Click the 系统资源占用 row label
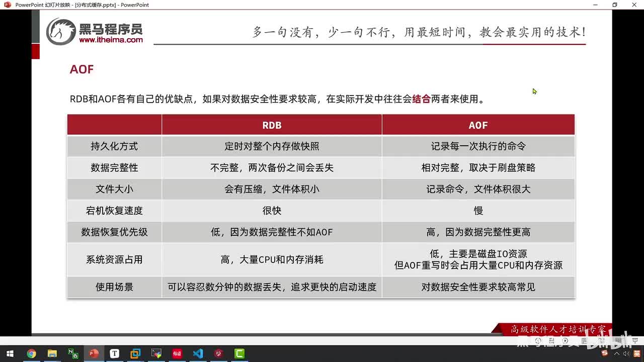 (x=114, y=260)
